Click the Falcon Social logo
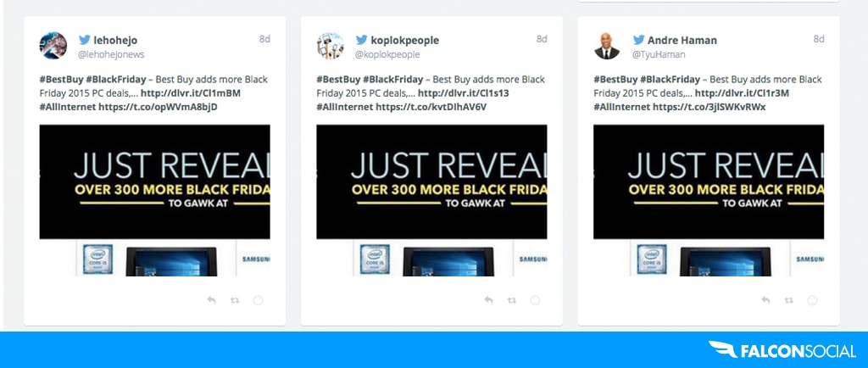The image size is (868, 368). tap(782, 350)
